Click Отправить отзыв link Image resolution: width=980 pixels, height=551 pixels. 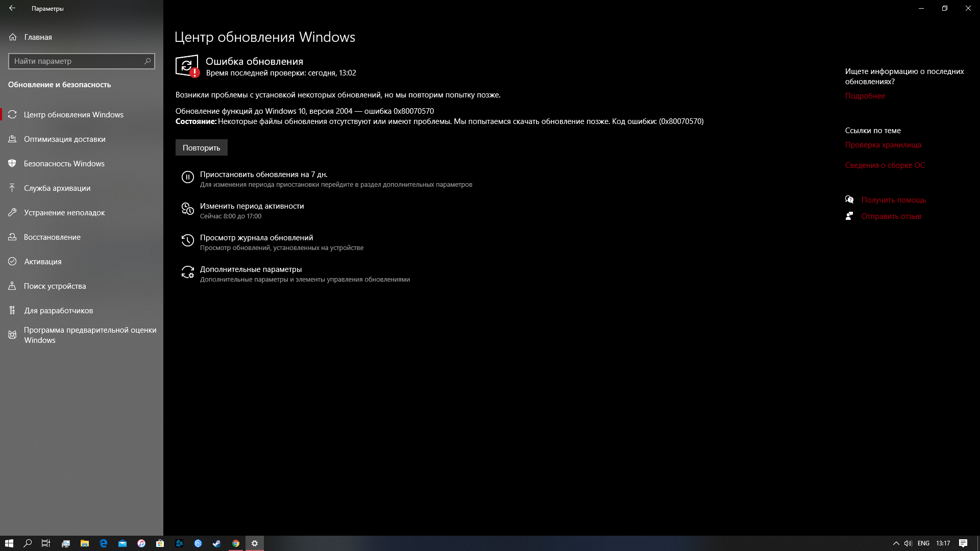[x=891, y=216]
